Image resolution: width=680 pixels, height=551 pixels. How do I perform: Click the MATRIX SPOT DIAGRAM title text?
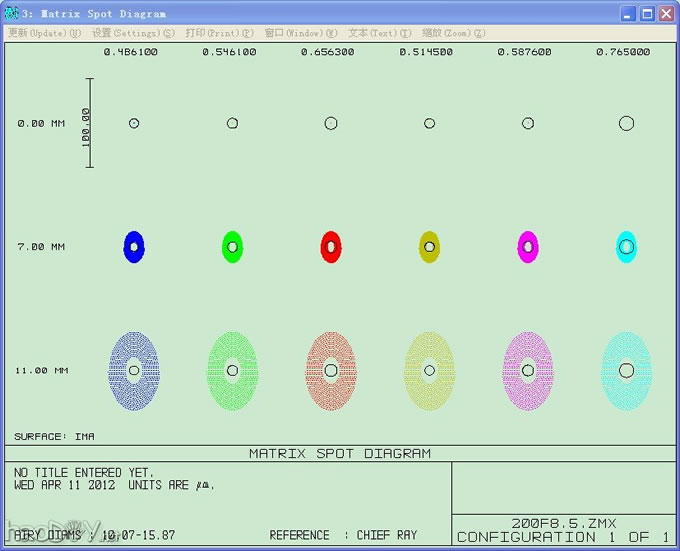340,453
